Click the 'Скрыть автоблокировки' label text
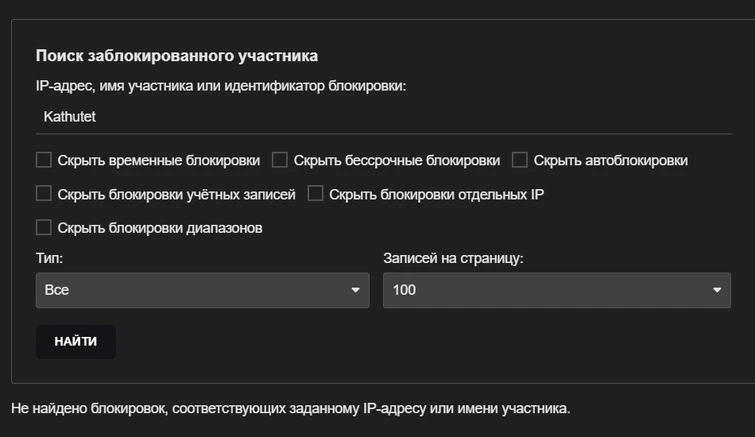 pyautogui.click(x=610, y=160)
